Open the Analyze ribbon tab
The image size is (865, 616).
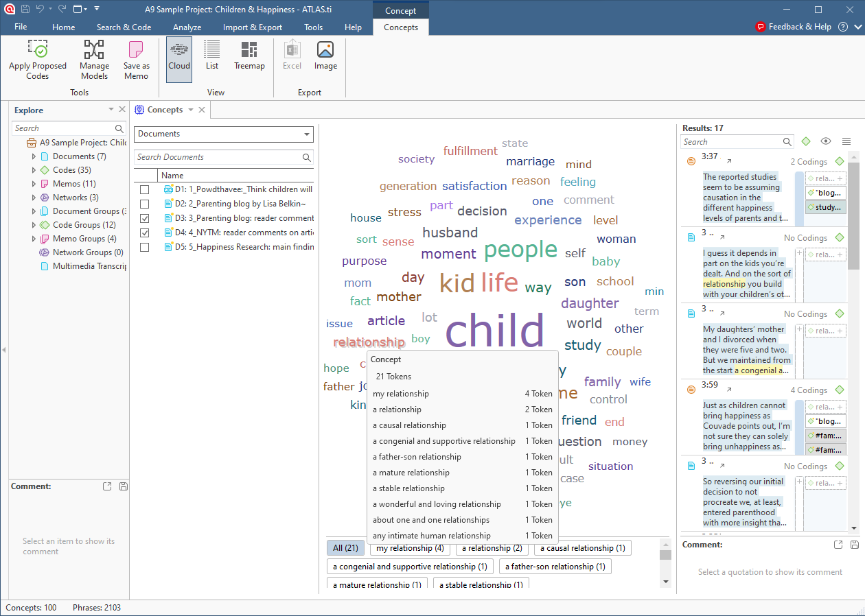pos(187,27)
